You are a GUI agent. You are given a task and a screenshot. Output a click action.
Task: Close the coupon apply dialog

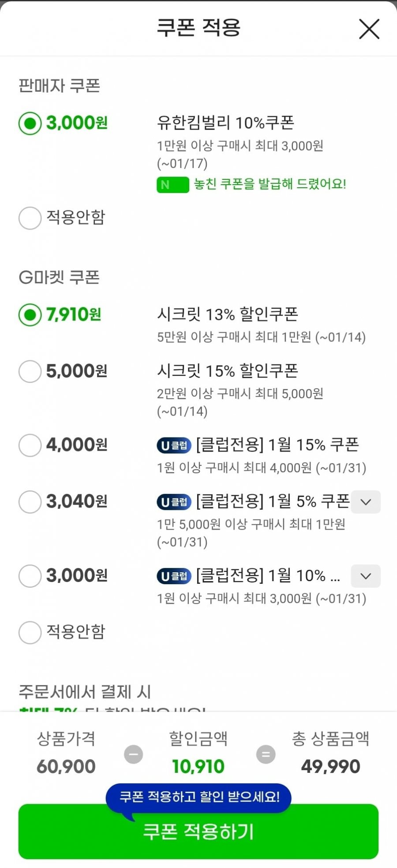pos(369,29)
